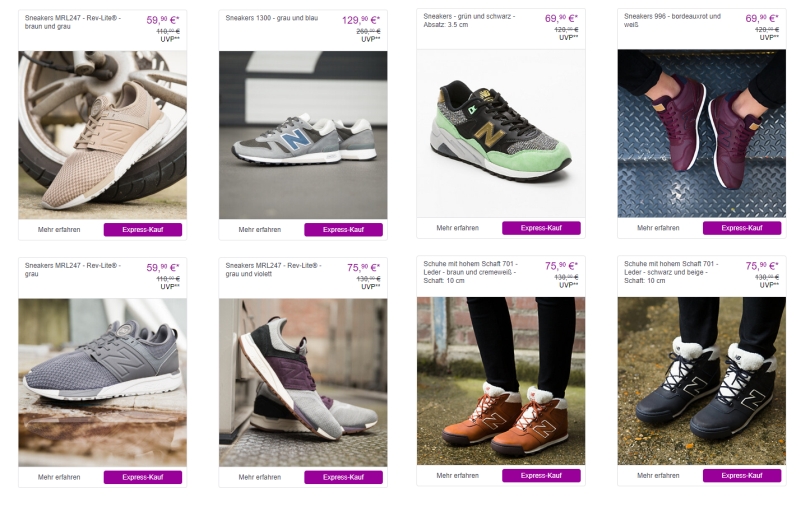This screenshot has height=507, width=800.
Task: Click the Sneakers 1300 grau und blau title
Action: (271, 18)
